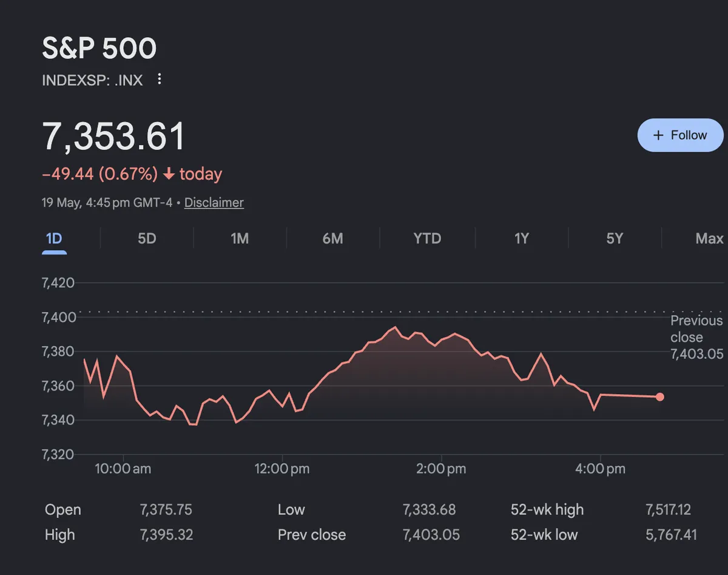Click the 7,353.61 index value
The width and height of the screenshot is (728, 575).
tap(113, 137)
